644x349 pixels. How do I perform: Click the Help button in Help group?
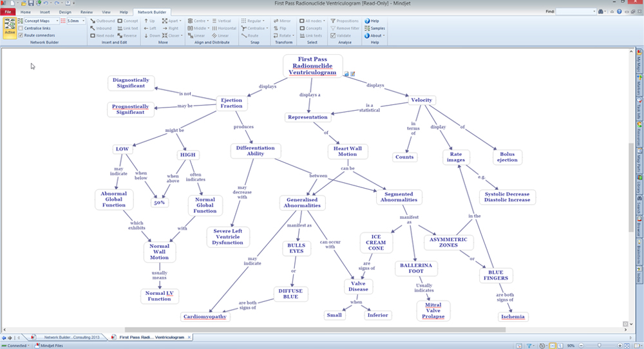pyautogui.click(x=372, y=21)
